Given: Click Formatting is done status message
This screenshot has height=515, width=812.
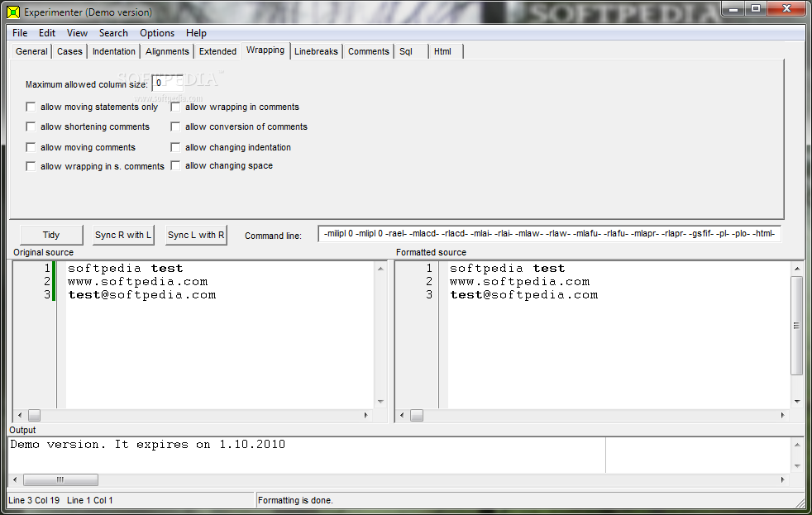Looking at the screenshot, I should pos(295,500).
